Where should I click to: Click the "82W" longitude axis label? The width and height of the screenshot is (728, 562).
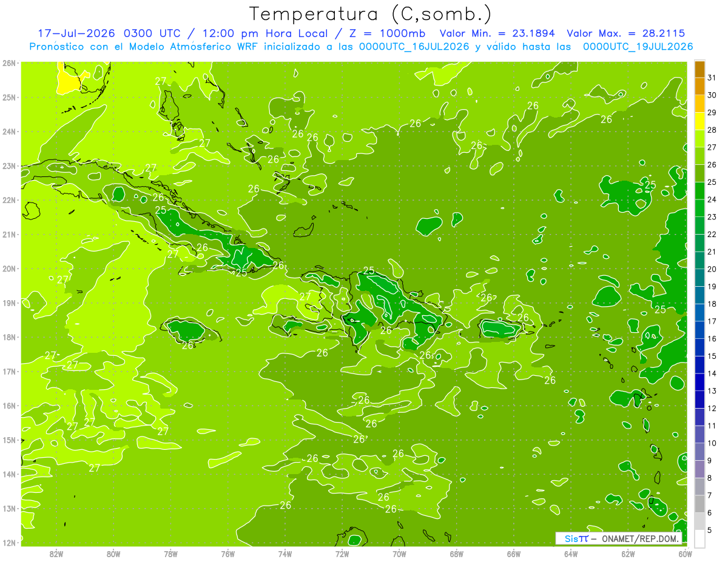point(56,554)
